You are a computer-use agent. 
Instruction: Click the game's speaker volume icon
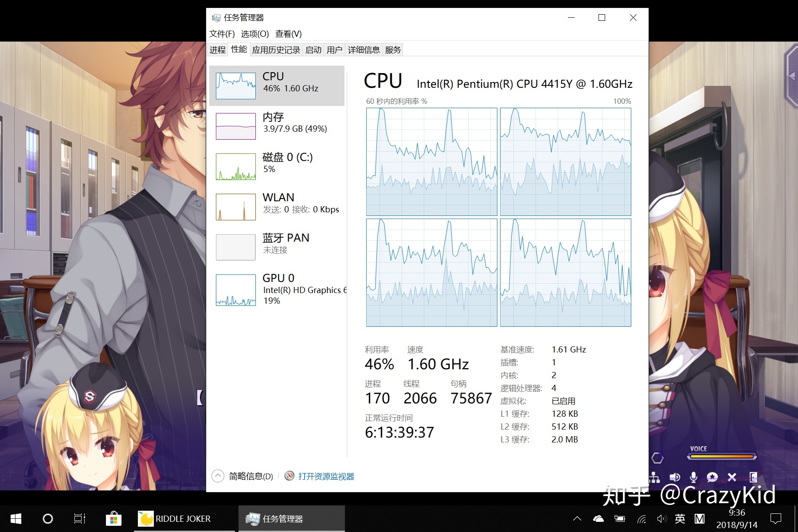point(674,477)
